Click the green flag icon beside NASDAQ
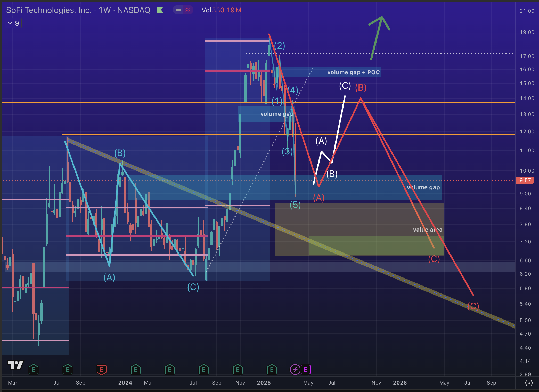Screen dimensions: 539x392 160,10
